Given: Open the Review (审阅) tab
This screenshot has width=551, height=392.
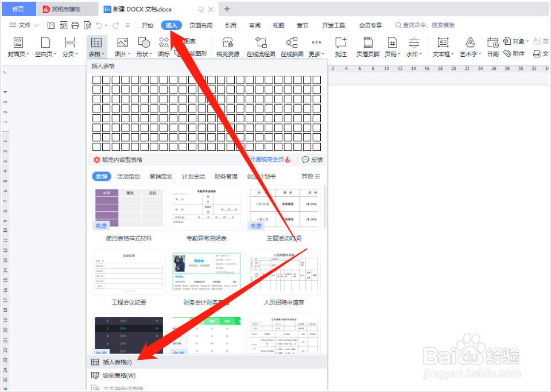Looking at the screenshot, I should coord(255,25).
